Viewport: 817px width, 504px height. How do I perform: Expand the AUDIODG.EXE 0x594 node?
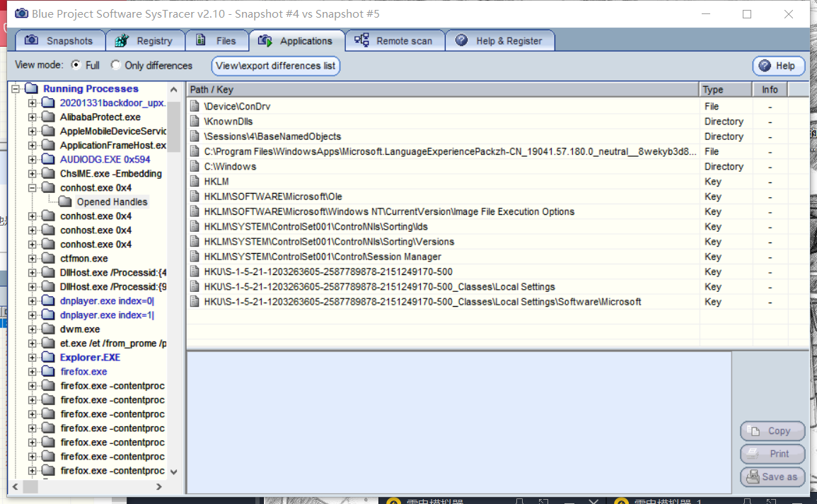(x=33, y=159)
